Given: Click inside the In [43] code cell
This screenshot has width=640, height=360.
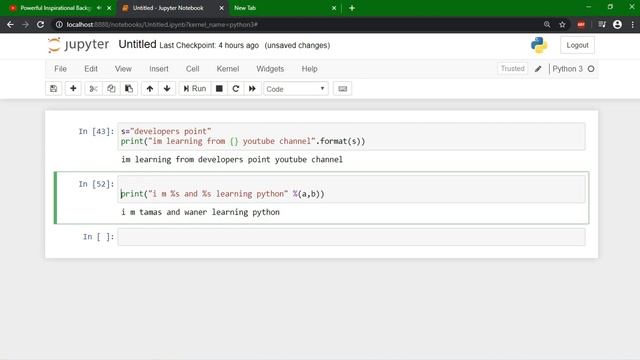Looking at the screenshot, I should tap(351, 136).
